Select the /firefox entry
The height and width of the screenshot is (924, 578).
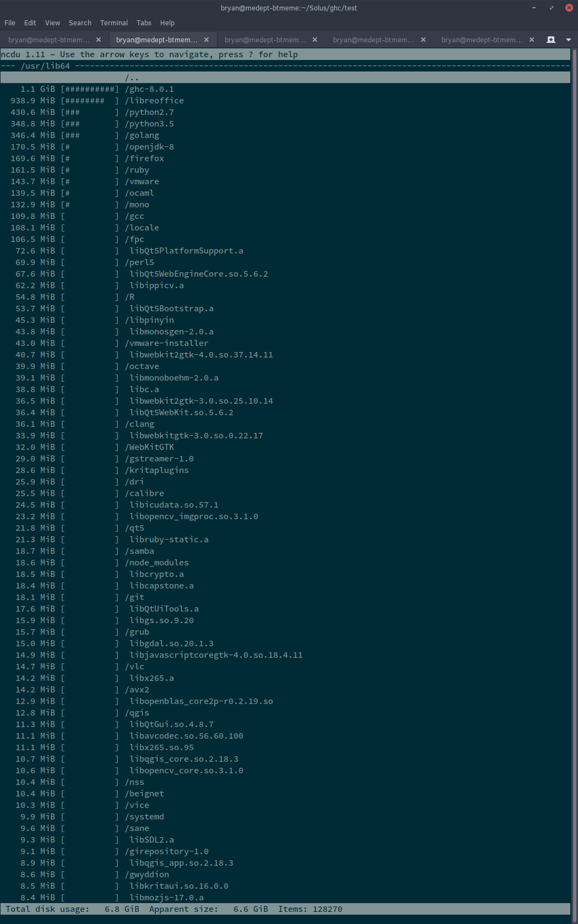[x=285, y=158]
